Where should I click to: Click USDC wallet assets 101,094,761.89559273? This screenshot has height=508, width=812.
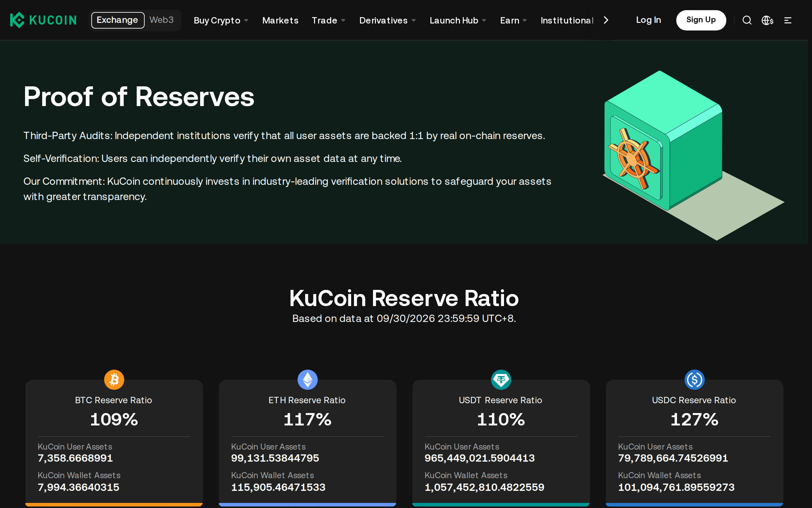click(676, 487)
